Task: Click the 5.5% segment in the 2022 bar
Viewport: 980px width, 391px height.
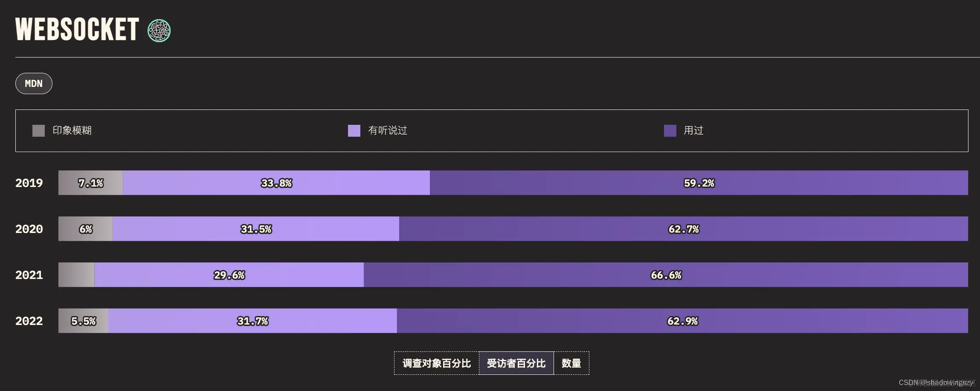Action: click(x=83, y=321)
